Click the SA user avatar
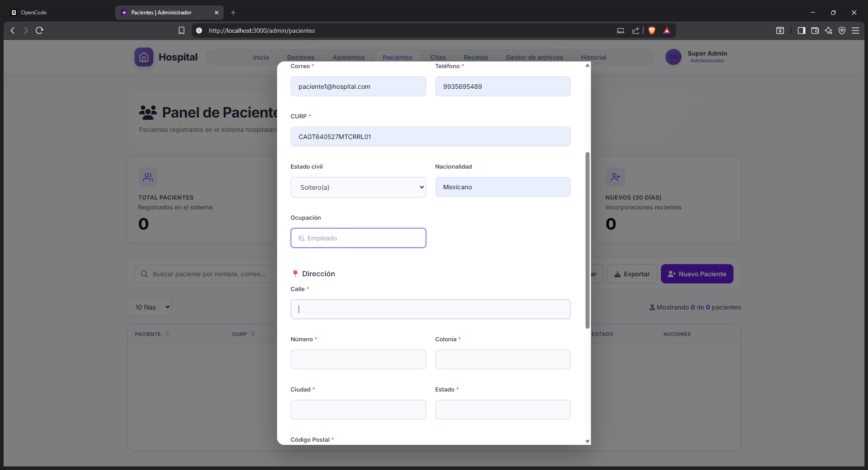Image resolution: width=868 pixels, height=470 pixels. [673, 57]
